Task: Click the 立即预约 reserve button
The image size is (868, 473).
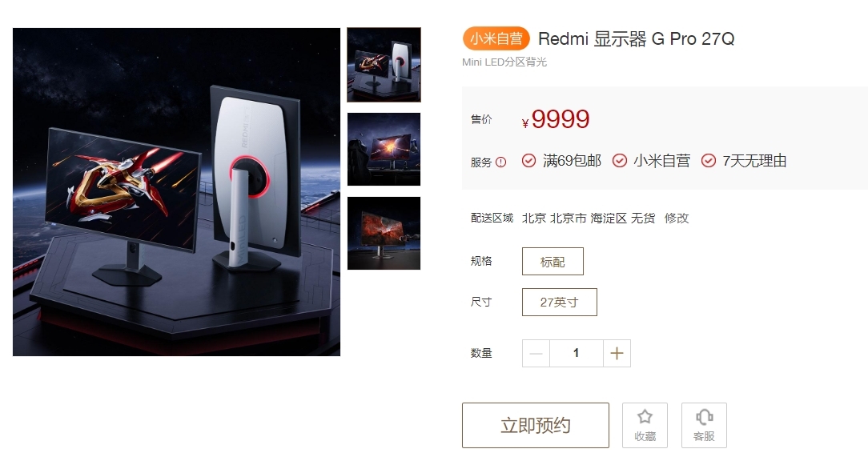Action: [x=536, y=425]
